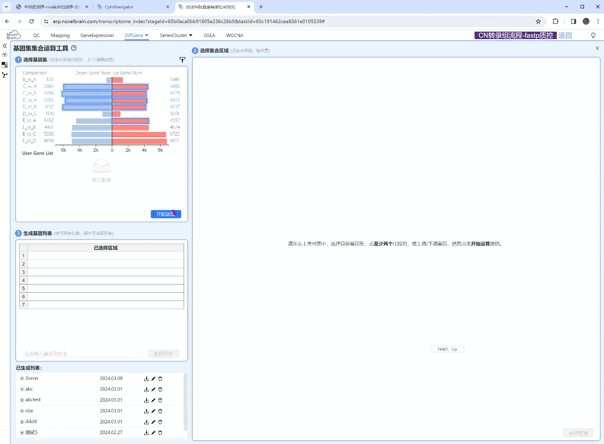Close the right panel with X
This screenshot has height=444, width=604.
pos(597,48)
